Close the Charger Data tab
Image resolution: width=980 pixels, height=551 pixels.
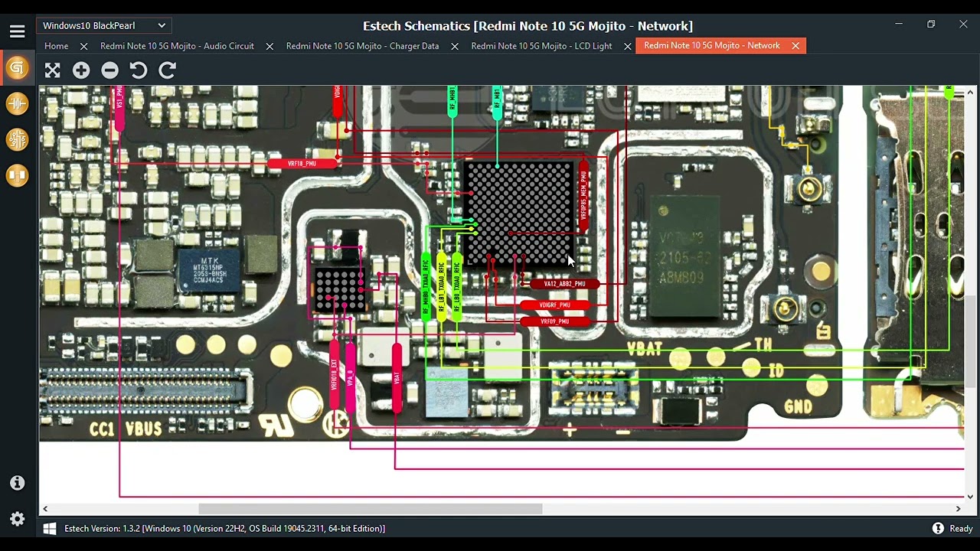pos(455,47)
